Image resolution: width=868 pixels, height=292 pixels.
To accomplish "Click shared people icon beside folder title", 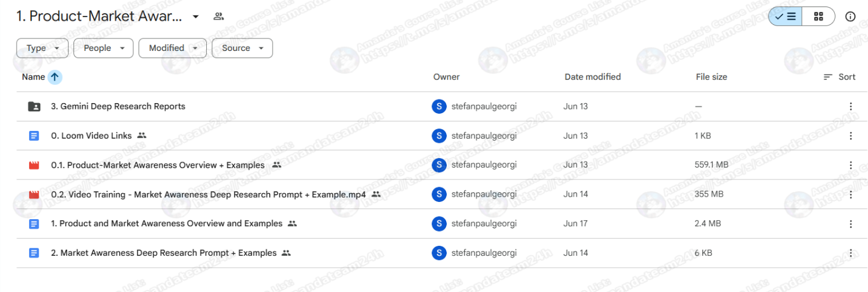I will pyautogui.click(x=219, y=17).
